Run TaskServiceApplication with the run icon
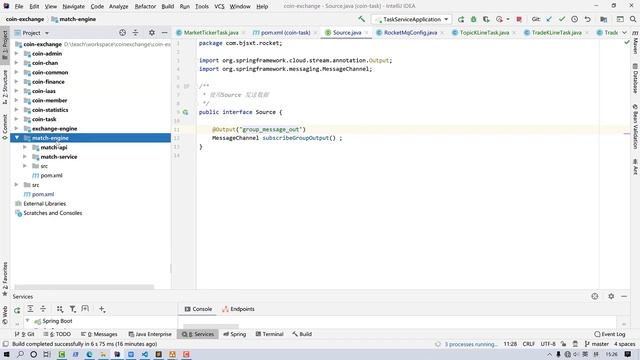Screen dimensions: 640x360 [x=461, y=19]
